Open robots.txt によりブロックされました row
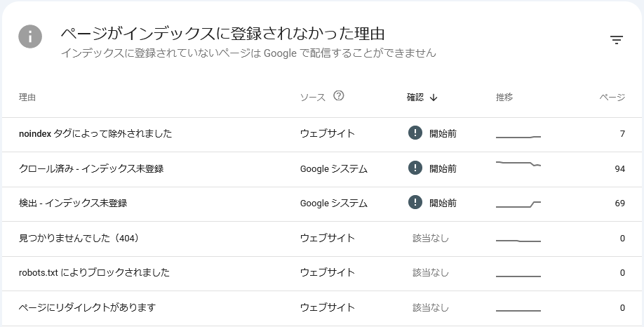Screen dimensions: 644x327 tap(322, 273)
